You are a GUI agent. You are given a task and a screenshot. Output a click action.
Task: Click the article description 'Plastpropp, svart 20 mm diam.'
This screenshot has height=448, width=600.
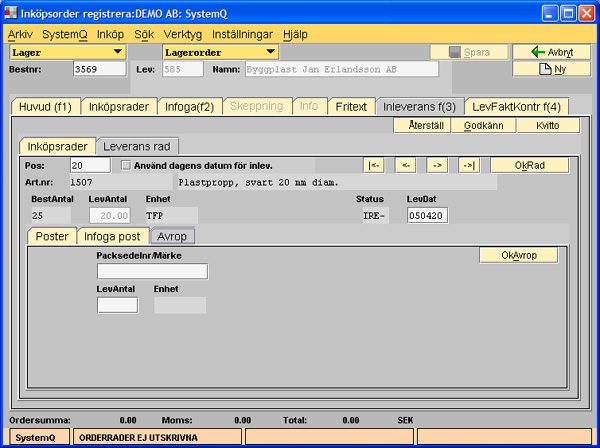pyautogui.click(x=259, y=182)
